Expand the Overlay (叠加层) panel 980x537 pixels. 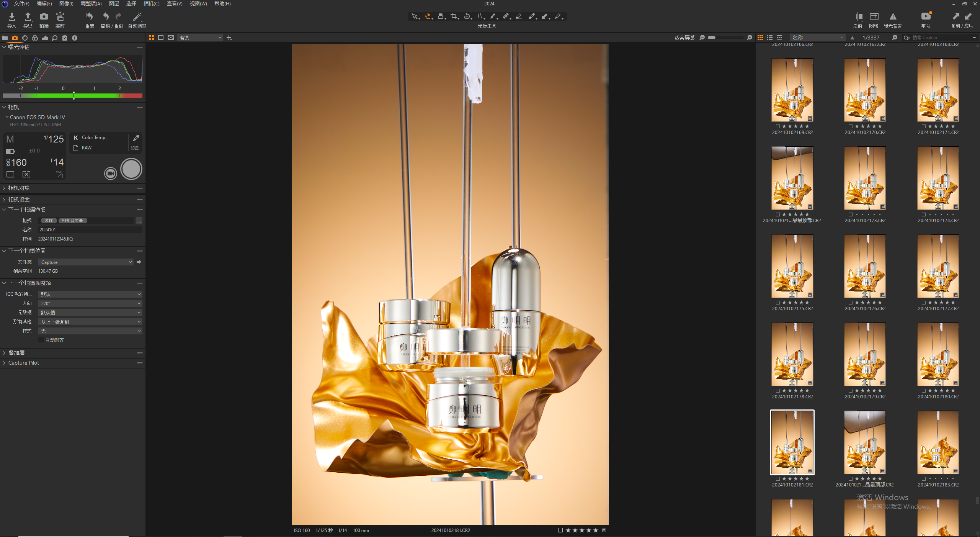4,353
